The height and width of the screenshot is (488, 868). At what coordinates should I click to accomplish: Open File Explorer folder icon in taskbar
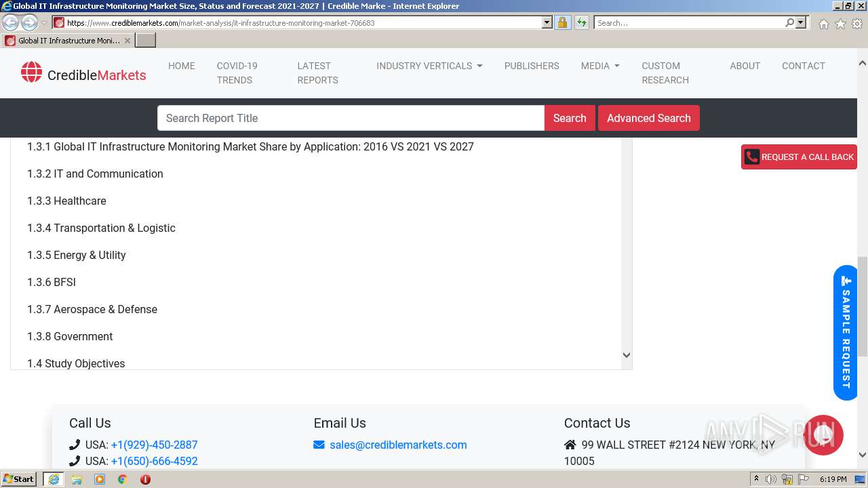[x=77, y=479]
